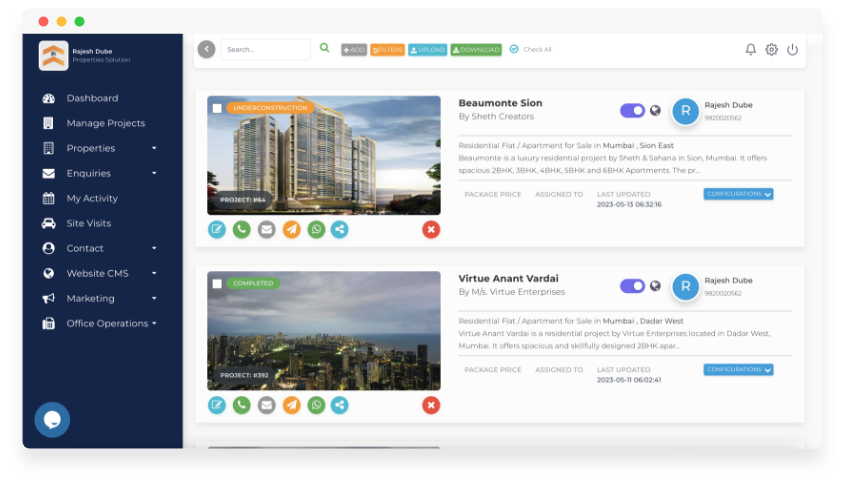The image size is (845, 485).
Task: Enable the Check All option
Action: tap(514, 49)
